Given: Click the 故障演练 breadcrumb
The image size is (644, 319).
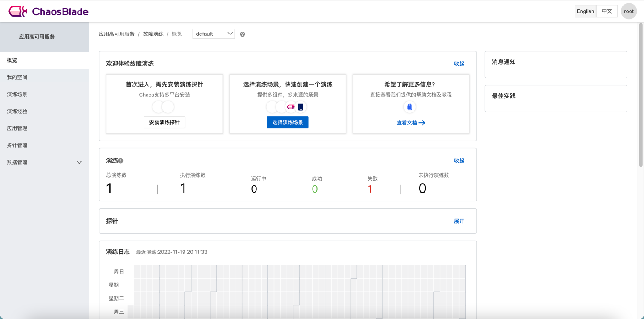Looking at the screenshot, I should coord(153,34).
